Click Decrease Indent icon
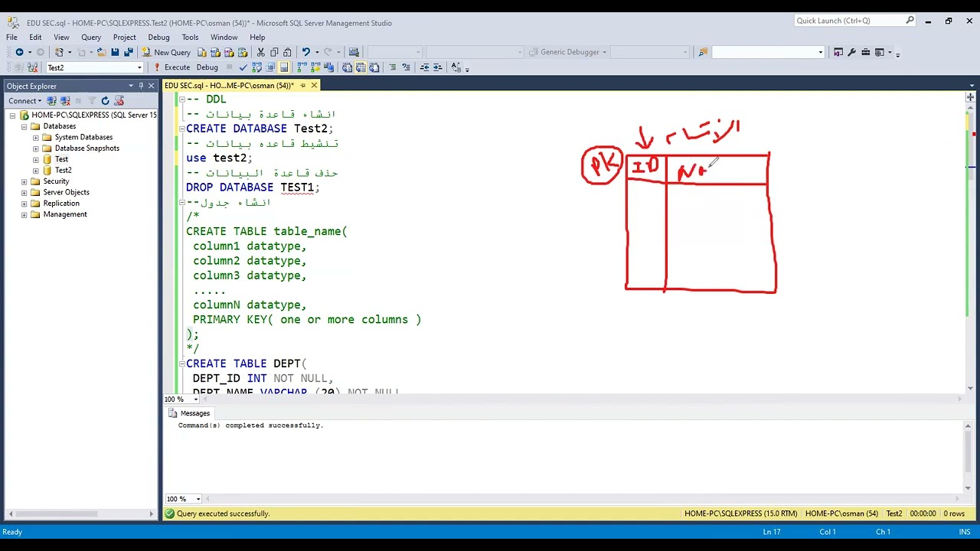This screenshot has width=980, height=551. tap(424, 67)
